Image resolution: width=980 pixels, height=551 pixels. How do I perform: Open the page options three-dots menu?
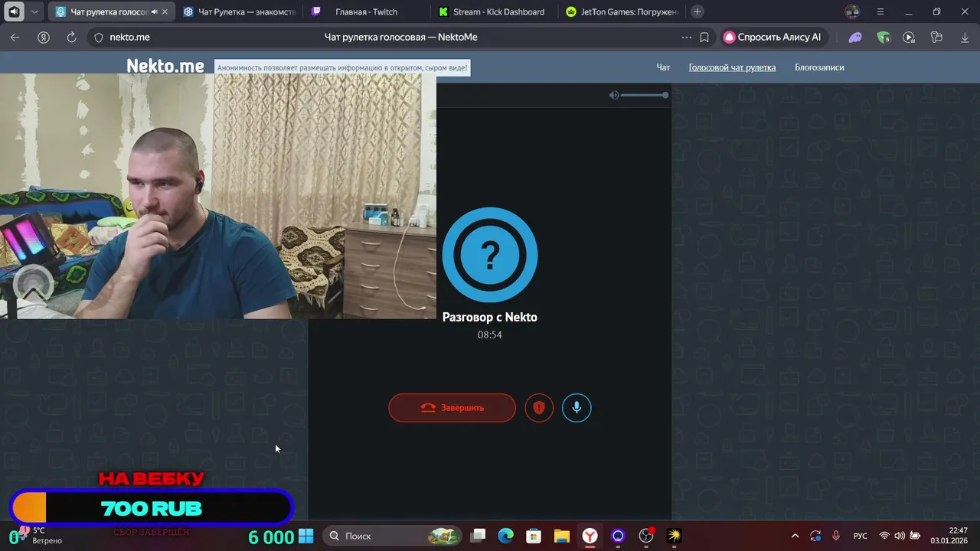tap(687, 37)
